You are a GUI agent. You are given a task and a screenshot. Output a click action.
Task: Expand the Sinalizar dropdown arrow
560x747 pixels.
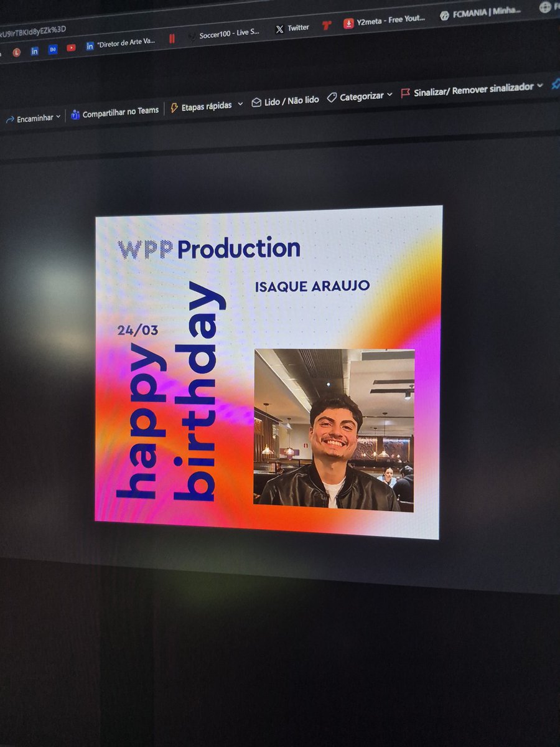point(539,86)
